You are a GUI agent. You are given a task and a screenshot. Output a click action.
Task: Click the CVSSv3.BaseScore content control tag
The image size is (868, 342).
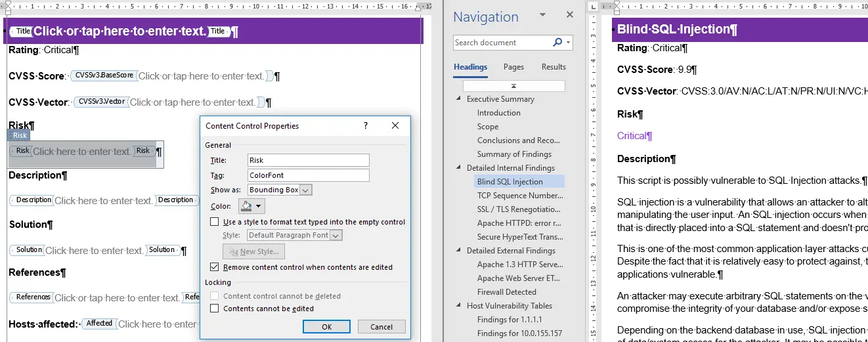104,75
